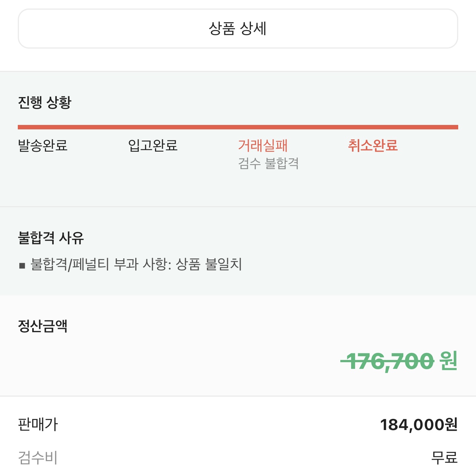
Task: Click the 무료 inspection fee value
Action: [x=444, y=457]
